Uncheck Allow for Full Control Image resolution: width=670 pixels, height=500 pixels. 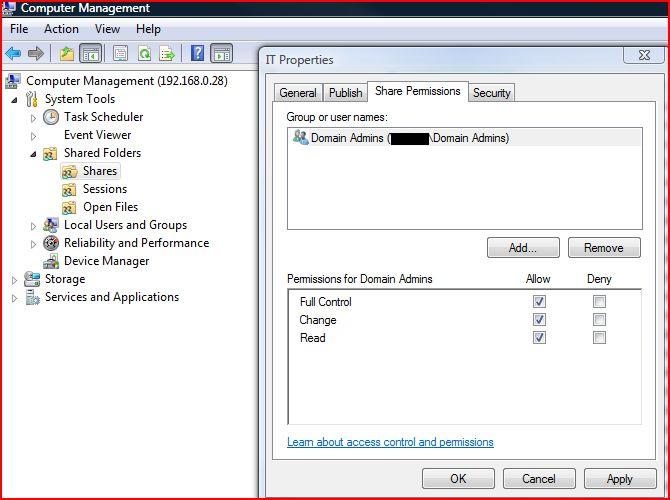click(539, 302)
